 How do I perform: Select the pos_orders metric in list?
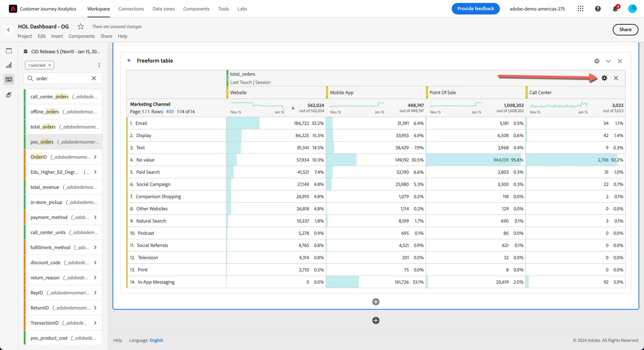coord(63,142)
